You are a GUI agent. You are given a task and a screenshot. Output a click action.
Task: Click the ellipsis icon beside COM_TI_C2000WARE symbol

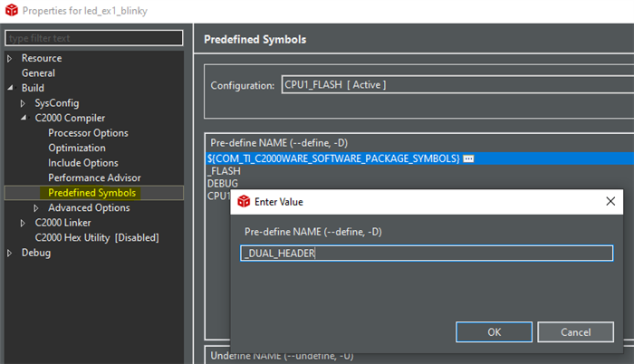pos(468,158)
